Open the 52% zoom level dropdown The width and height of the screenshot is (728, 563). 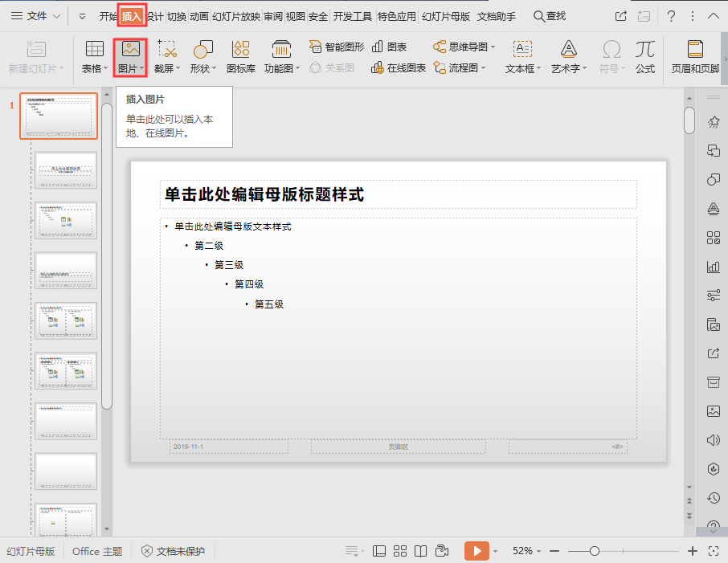pos(528,551)
